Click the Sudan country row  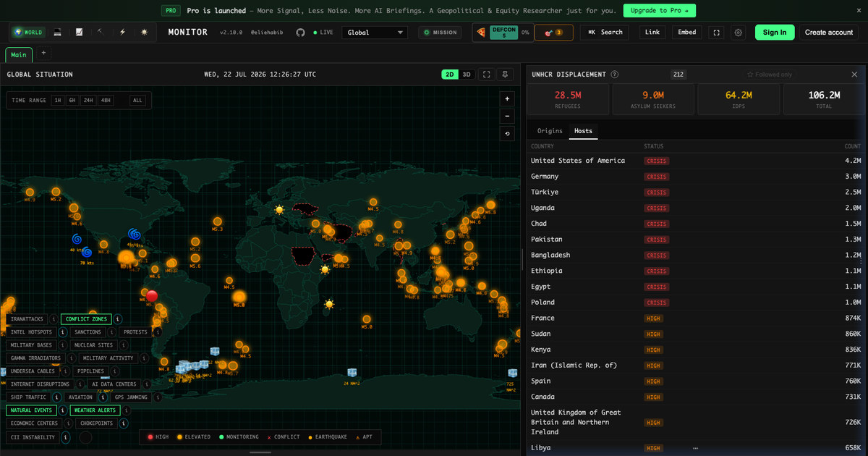click(x=696, y=334)
